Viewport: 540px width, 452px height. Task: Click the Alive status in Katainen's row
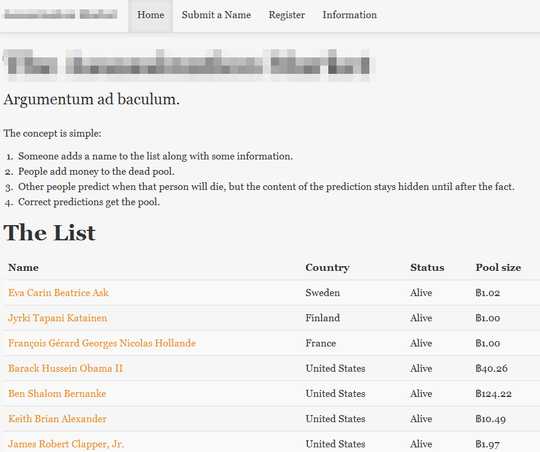[421, 318]
